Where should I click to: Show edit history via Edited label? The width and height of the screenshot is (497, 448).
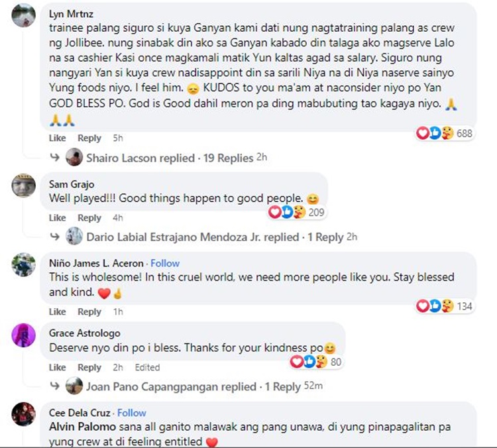pyautogui.click(x=147, y=367)
